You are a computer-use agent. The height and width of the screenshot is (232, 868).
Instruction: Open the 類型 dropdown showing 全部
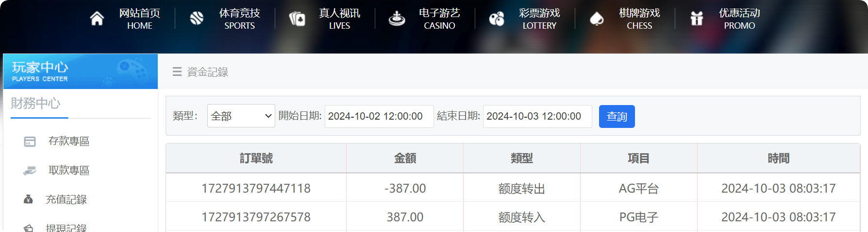241,116
